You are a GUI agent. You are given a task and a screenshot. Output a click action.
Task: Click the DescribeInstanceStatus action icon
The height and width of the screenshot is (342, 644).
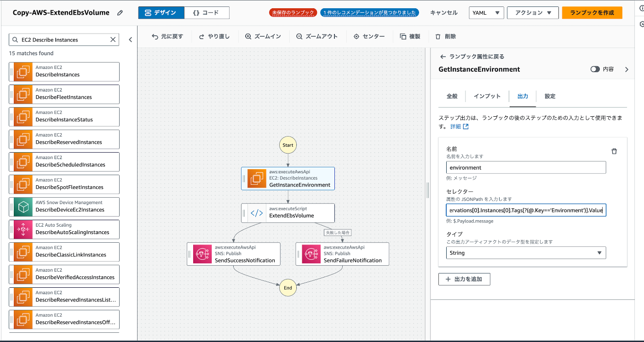[x=23, y=117]
